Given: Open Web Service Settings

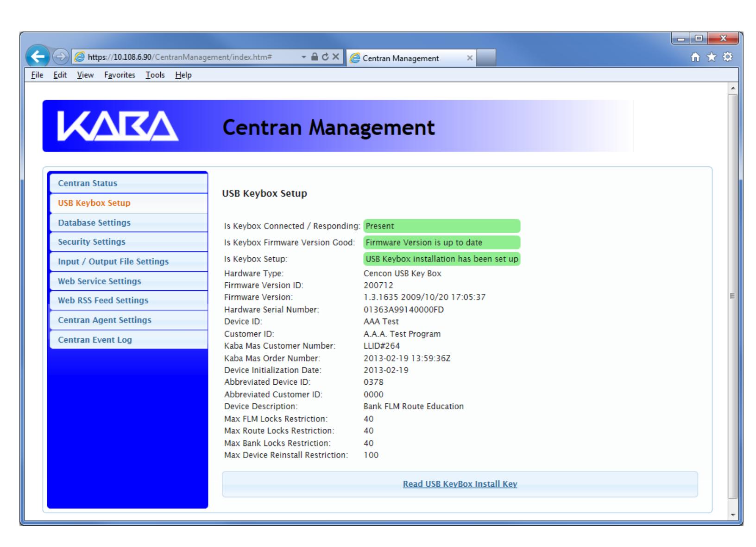Looking at the screenshot, I should [x=129, y=281].
